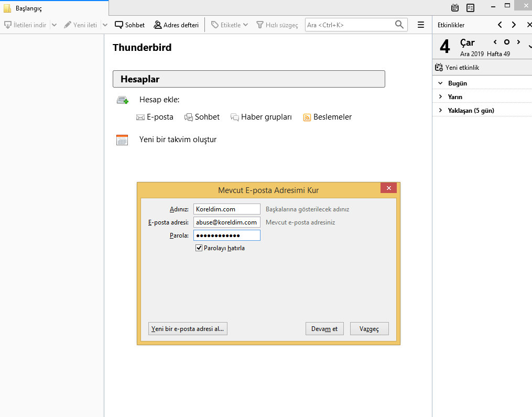
Task: Add an E-posta account link
Action: click(x=155, y=117)
